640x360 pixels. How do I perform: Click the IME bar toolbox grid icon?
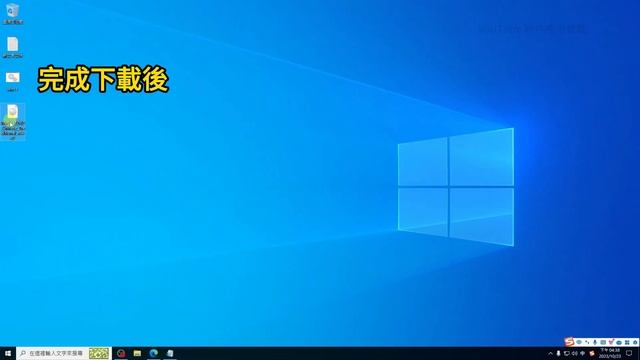click(627, 342)
